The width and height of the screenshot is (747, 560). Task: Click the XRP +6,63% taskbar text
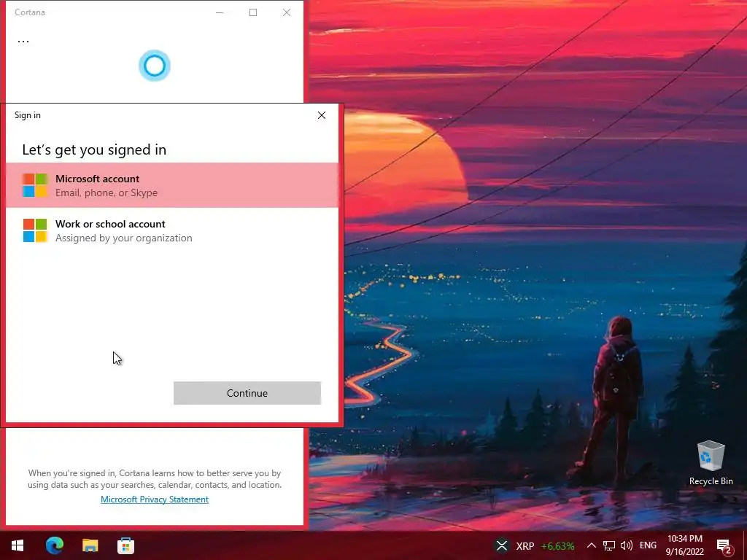point(545,545)
